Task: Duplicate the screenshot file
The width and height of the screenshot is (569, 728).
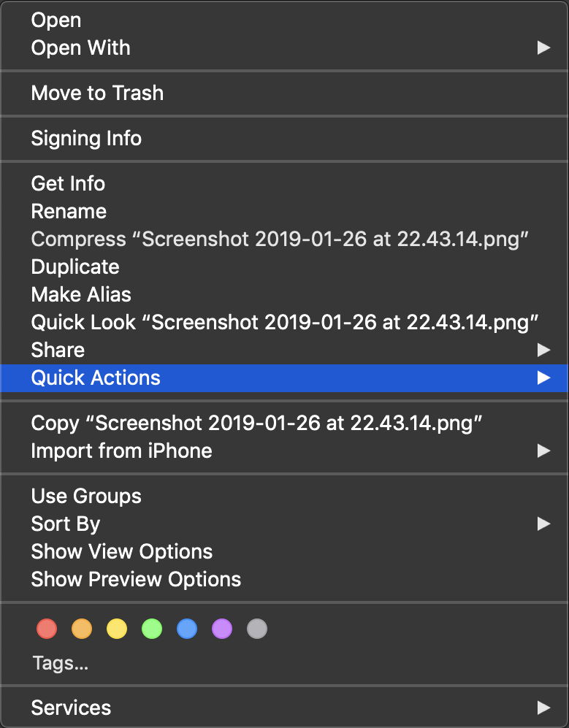Action: click(75, 267)
